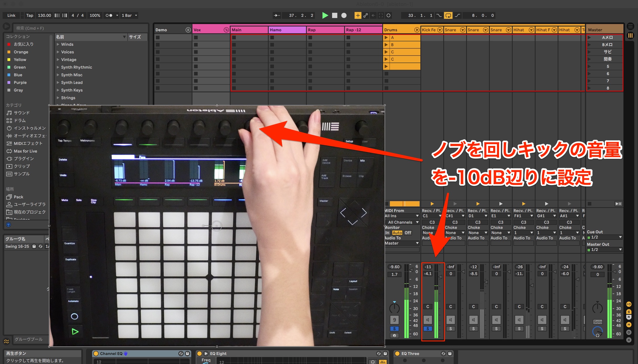638x364 pixels.
Task: Click the Re-Enable Automation arrow icon
Action: [x=373, y=15]
